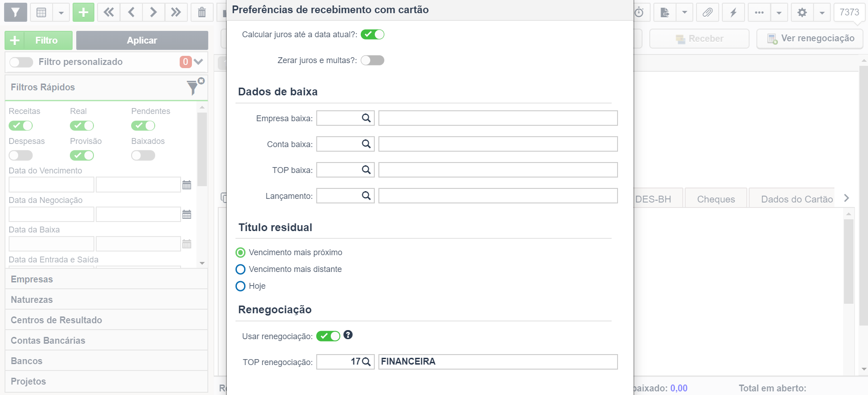Disable Calcular juros até a data atual
Screen dimensions: 868x395
tap(373, 35)
